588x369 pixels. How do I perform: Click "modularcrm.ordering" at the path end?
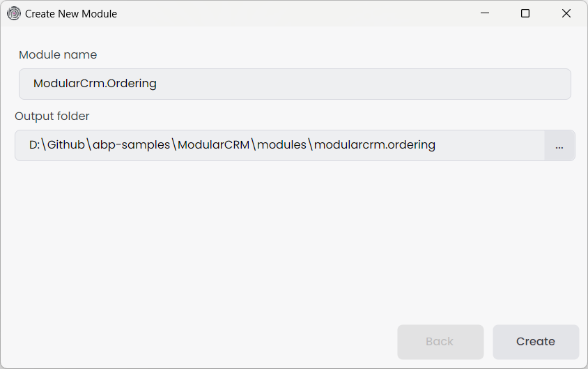coord(375,145)
